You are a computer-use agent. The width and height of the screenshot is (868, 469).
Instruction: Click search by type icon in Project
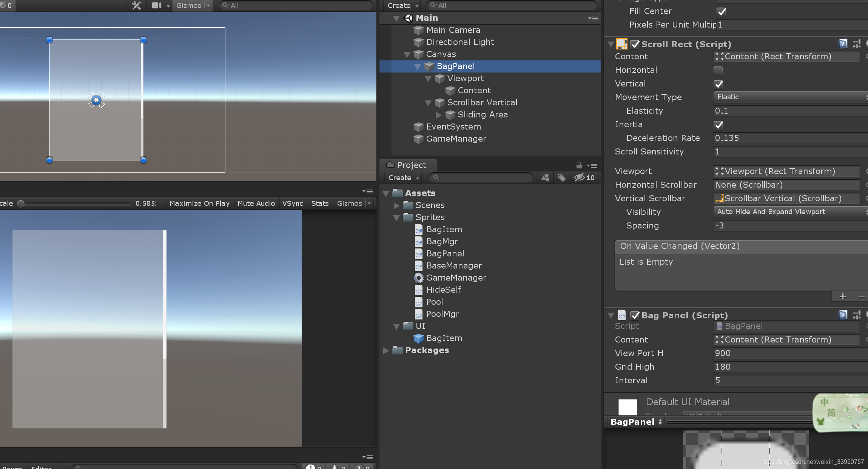click(x=545, y=177)
